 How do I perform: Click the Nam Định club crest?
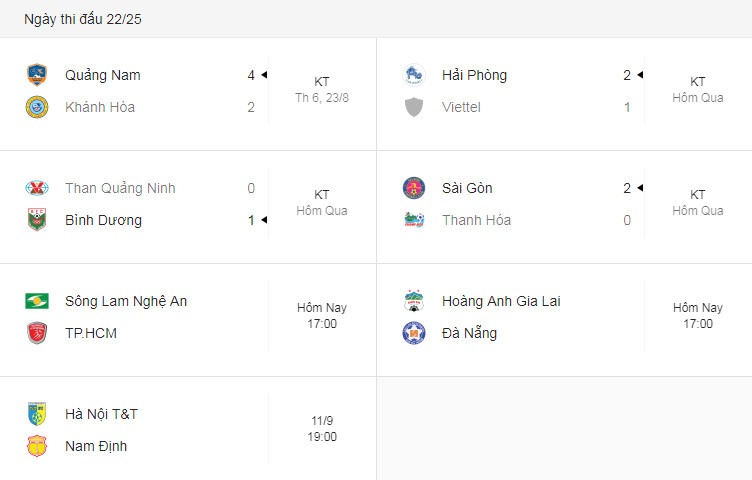(x=37, y=446)
